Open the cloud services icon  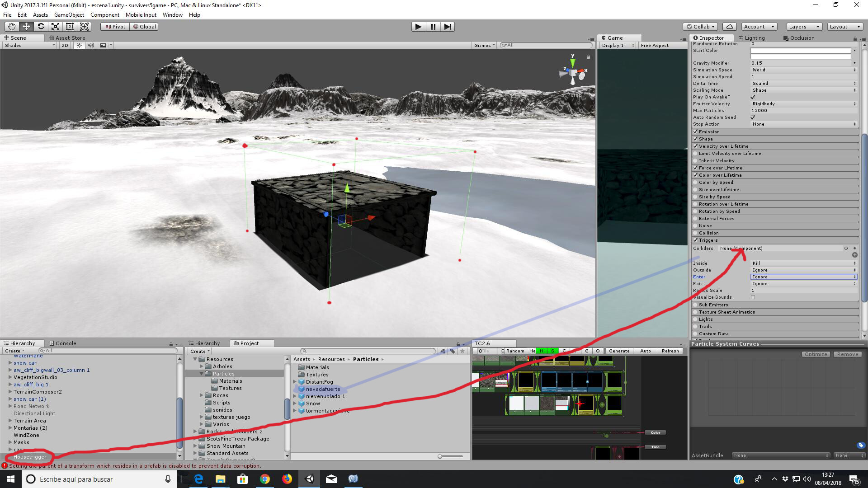tap(729, 27)
